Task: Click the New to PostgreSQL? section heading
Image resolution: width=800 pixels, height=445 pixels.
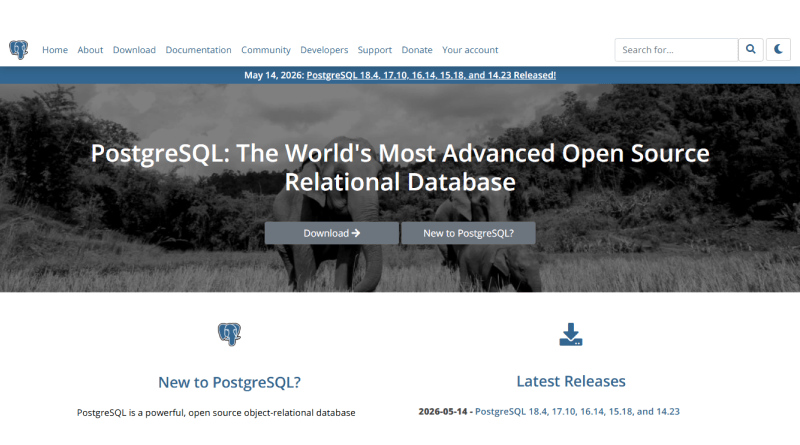Action: point(229,382)
